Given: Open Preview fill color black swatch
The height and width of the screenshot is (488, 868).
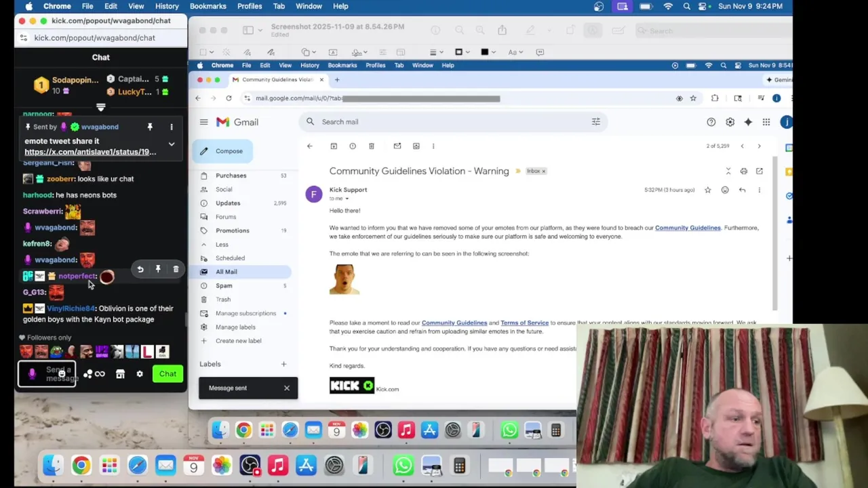Looking at the screenshot, I should (488, 52).
